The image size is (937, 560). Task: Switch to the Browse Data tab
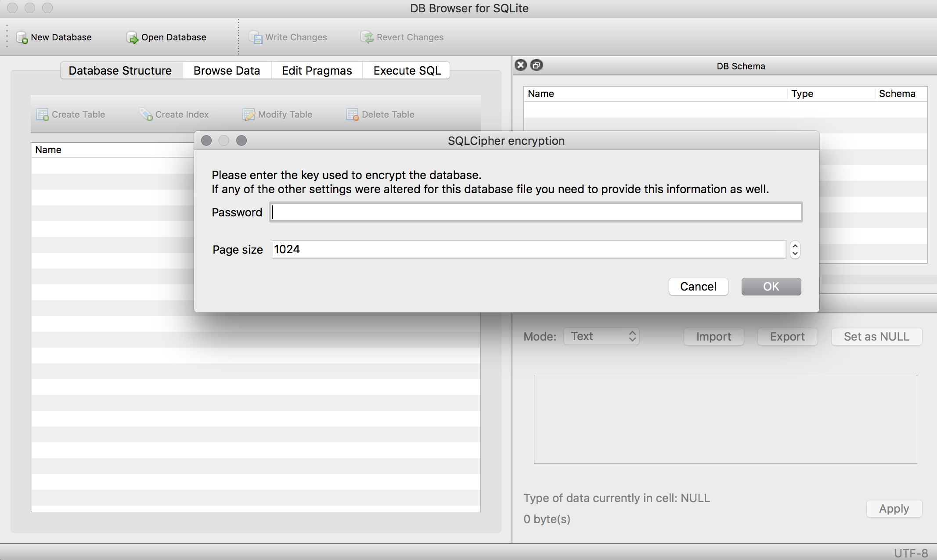tap(227, 71)
